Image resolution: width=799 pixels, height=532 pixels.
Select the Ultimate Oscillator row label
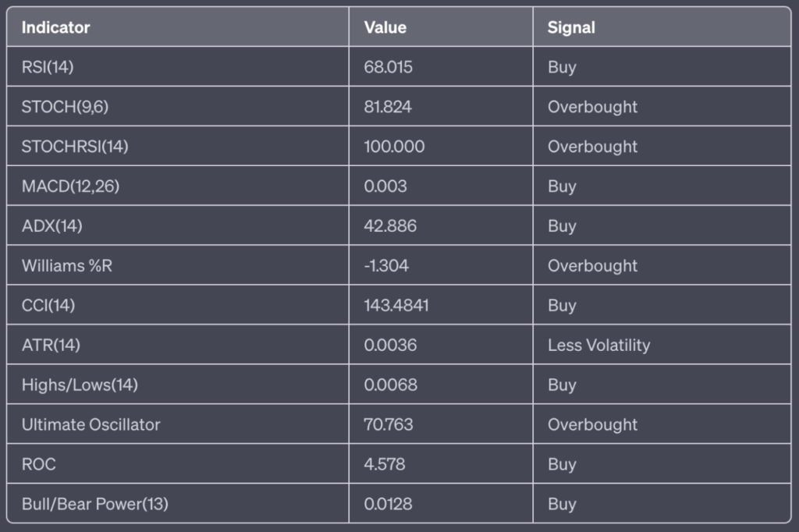(91, 424)
